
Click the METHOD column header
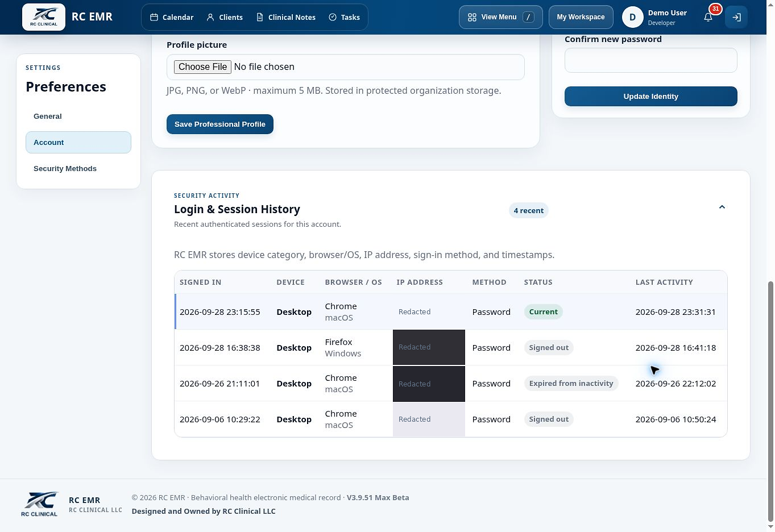click(x=489, y=282)
